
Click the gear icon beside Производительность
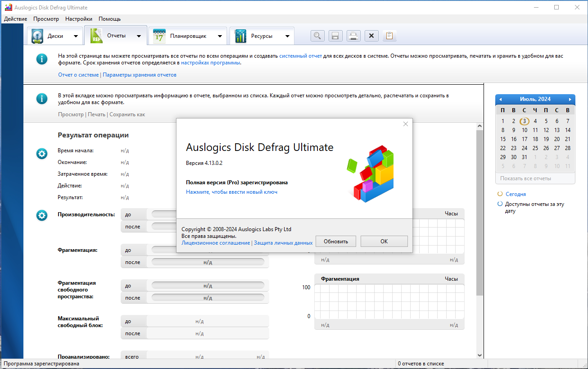pyautogui.click(x=42, y=216)
